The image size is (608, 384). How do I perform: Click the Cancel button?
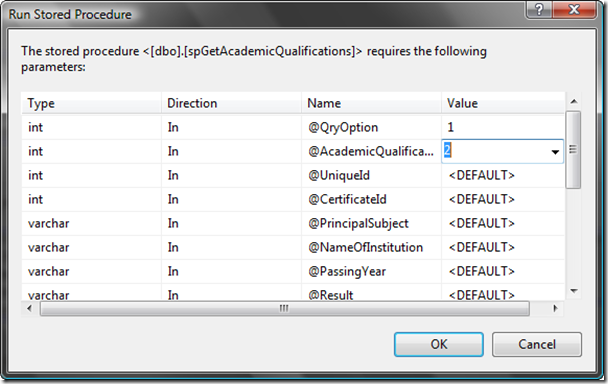[x=537, y=344]
